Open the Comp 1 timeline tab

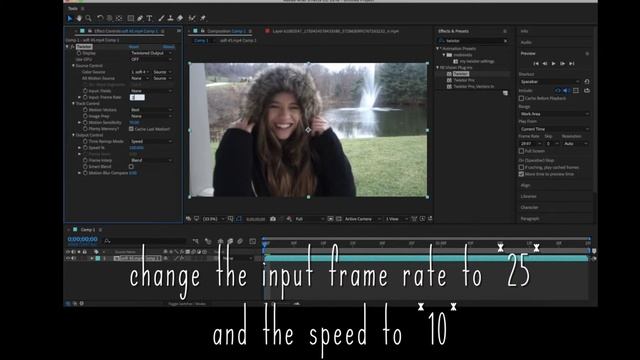click(87, 230)
